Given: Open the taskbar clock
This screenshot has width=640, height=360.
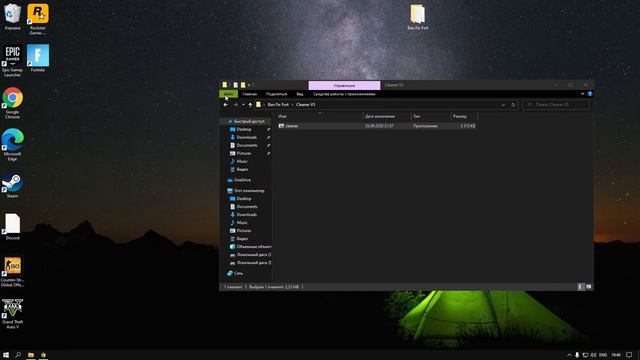Looking at the screenshot, I should [x=616, y=355].
